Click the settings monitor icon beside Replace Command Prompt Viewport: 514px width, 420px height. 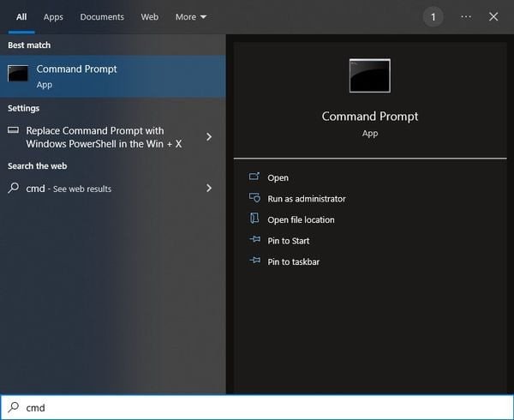(14, 131)
